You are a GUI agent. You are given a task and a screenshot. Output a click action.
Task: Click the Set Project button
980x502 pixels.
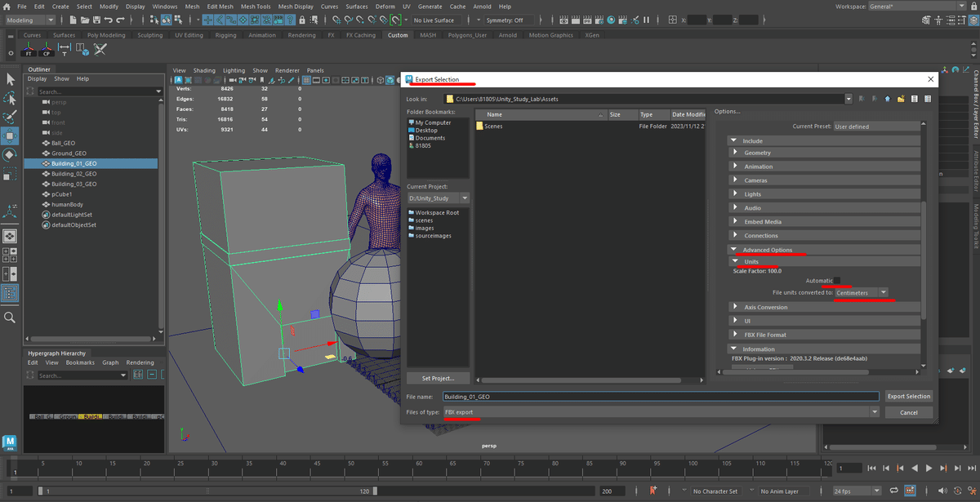(x=438, y=378)
